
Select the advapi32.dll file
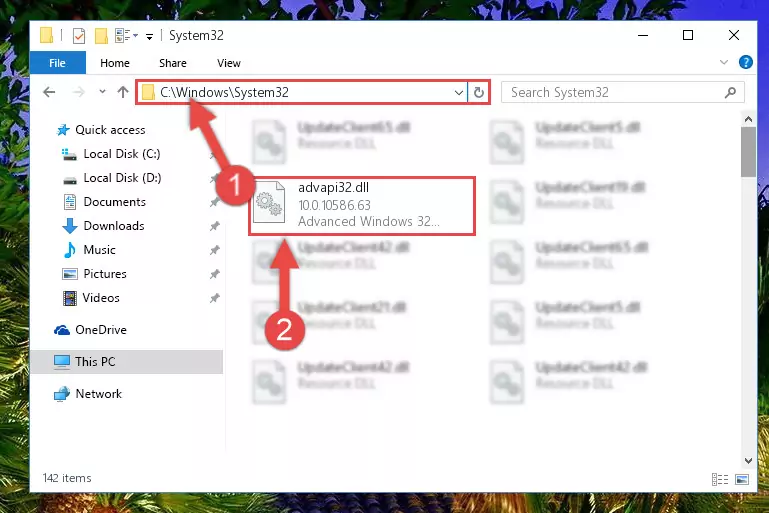click(362, 206)
